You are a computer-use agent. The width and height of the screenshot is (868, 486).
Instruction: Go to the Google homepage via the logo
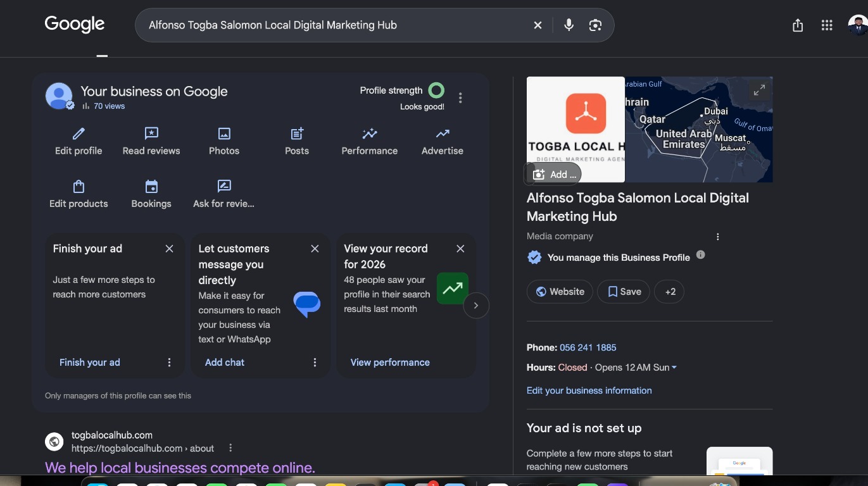tap(75, 25)
